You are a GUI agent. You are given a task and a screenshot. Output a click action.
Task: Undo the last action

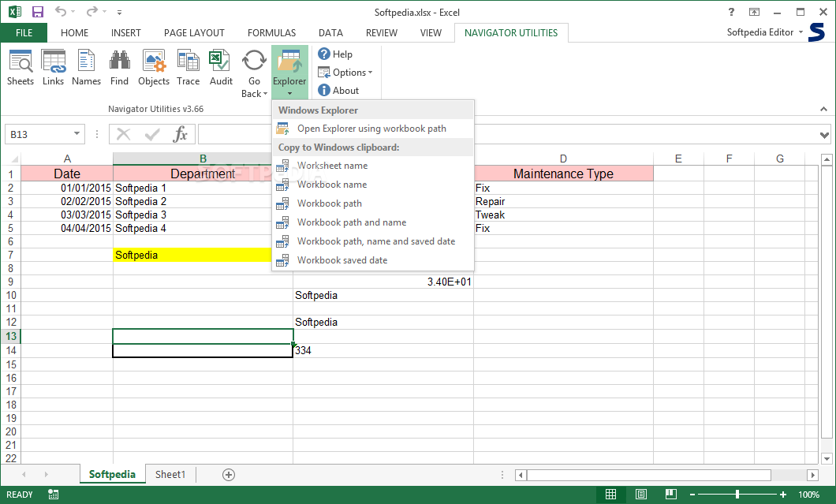pyautogui.click(x=62, y=12)
